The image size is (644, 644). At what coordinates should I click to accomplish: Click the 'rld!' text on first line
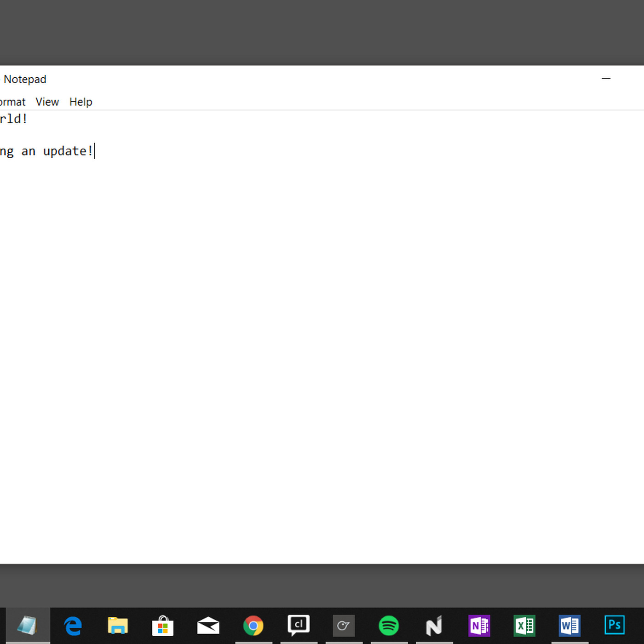pos(13,119)
